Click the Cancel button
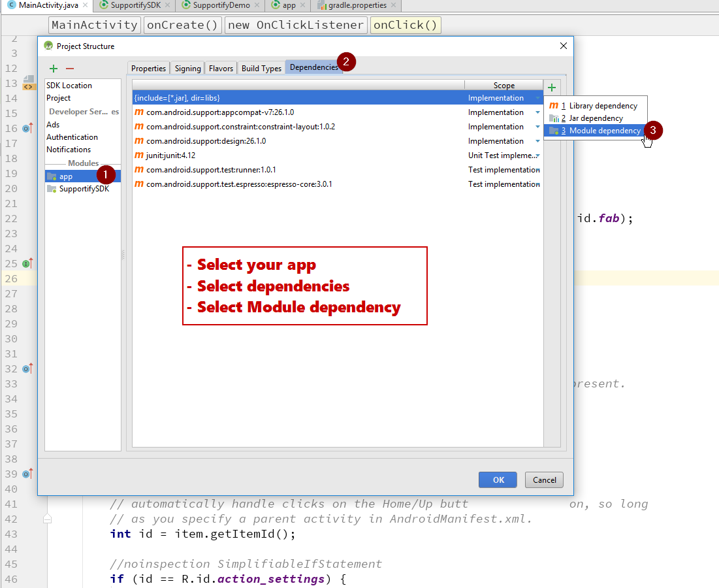719x588 pixels. pos(544,480)
